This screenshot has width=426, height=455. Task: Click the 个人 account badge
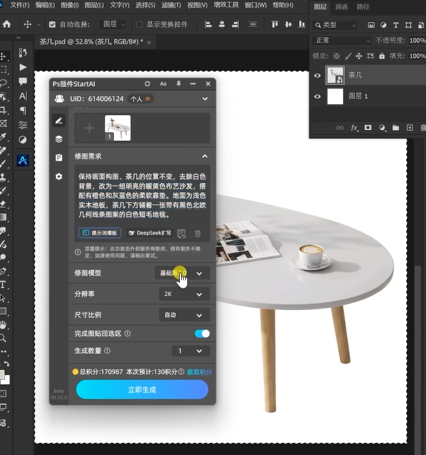click(140, 99)
